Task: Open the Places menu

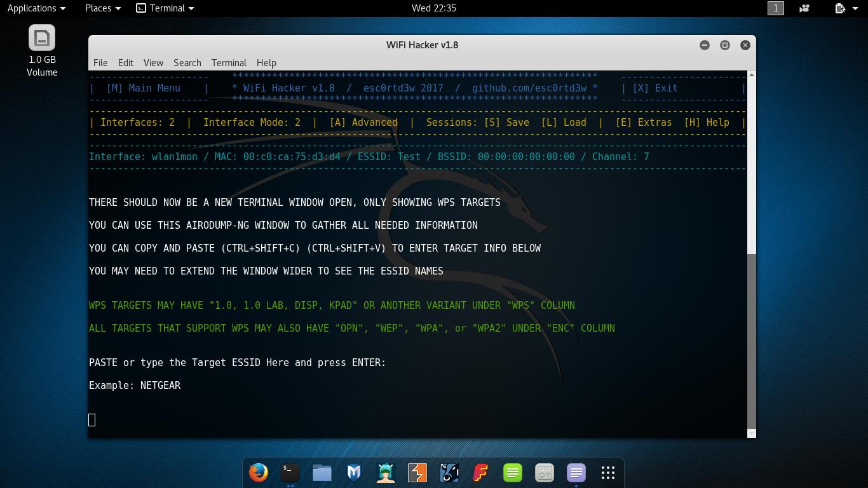Action: (x=103, y=8)
